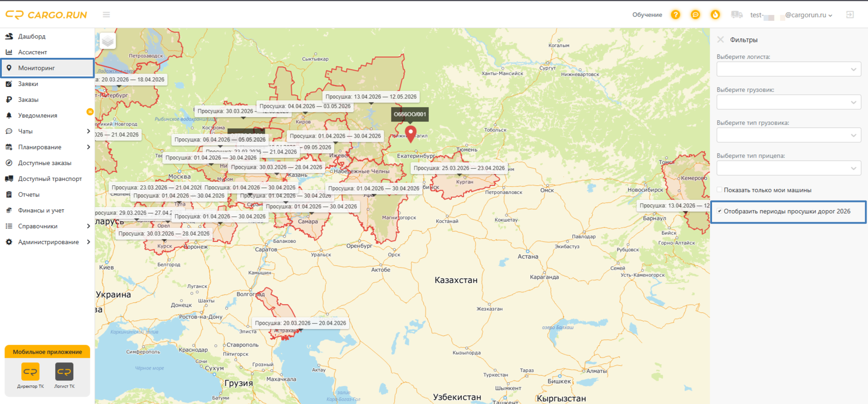Viewport: 868px width, 404px height.
Task: Expand the Справочники submenu arrow
Action: [88, 226]
